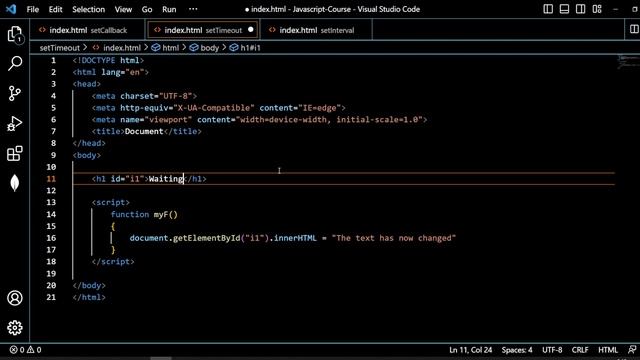Viewport: 640px width, 360px height.
Task: Click closing </script> tag on line 18
Action: pyautogui.click(x=113, y=262)
